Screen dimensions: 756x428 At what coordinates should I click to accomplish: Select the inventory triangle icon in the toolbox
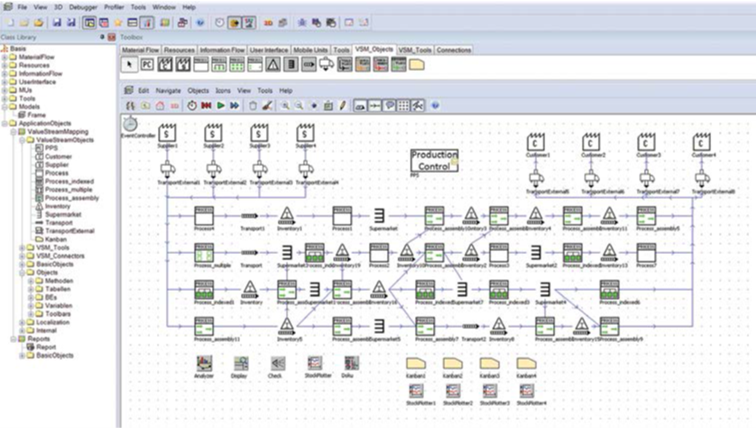point(273,65)
